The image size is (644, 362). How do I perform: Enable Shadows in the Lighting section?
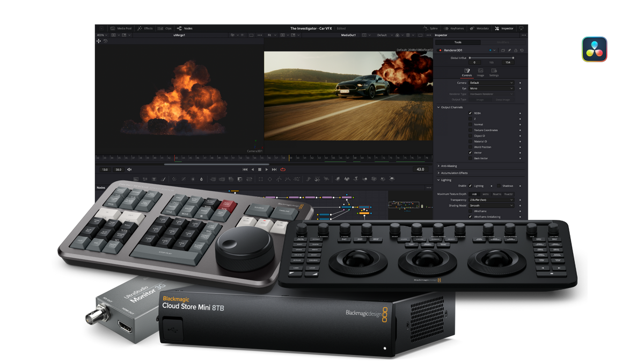coord(499,186)
